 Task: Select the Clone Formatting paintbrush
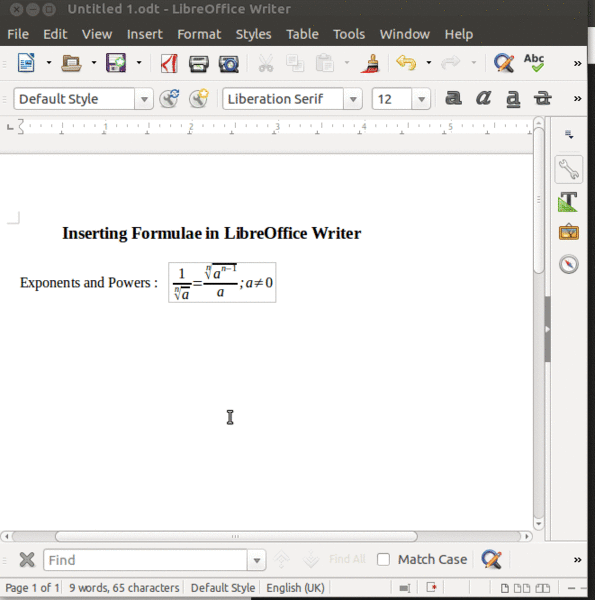[x=370, y=63]
